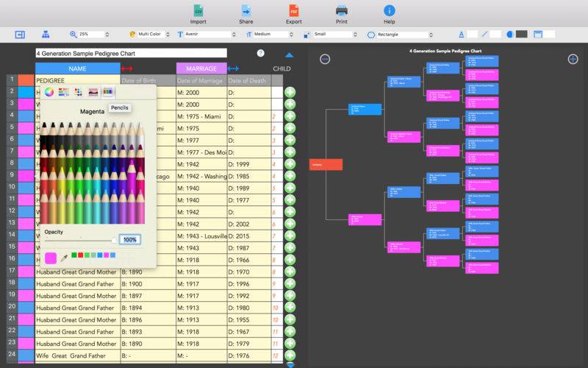Select the CHILD column header
The width and height of the screenshot is (588, 368).
tap(282, 68)
